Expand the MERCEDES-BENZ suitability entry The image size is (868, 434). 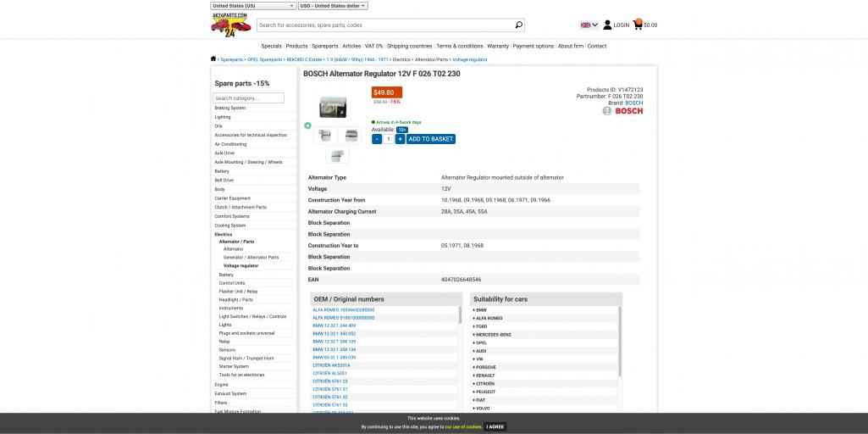point(491,335)
